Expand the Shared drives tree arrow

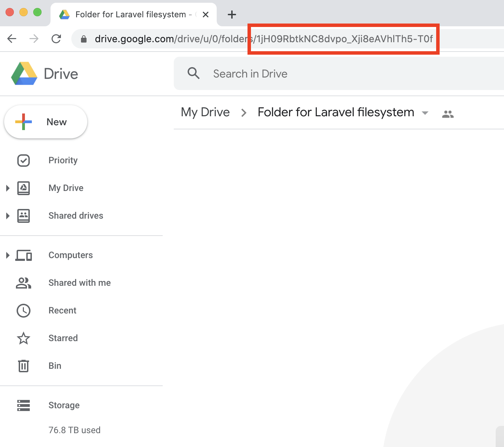[8, 216]
